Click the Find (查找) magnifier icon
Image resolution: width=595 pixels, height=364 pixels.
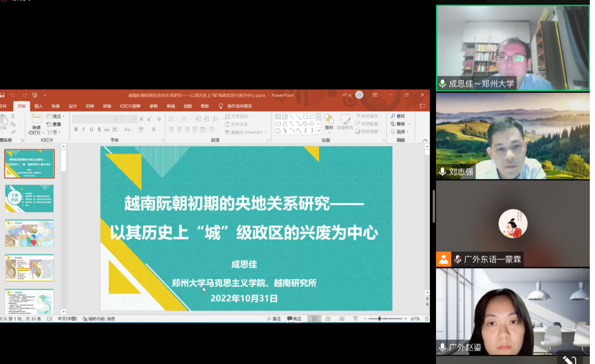[x=393, y=116]
